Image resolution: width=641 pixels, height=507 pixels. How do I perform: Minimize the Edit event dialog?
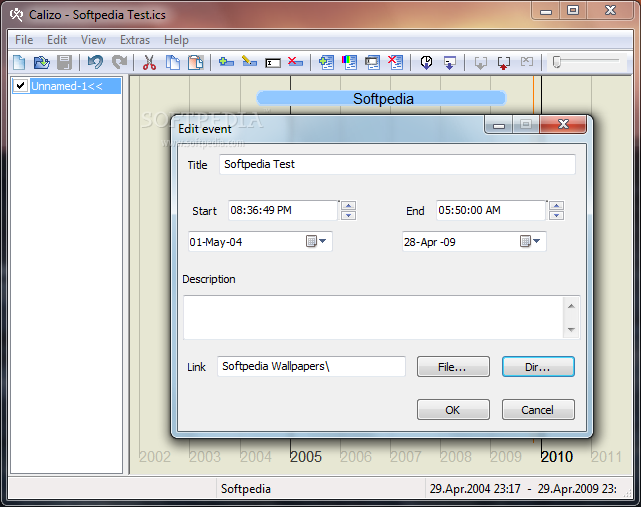pos(499,124)
